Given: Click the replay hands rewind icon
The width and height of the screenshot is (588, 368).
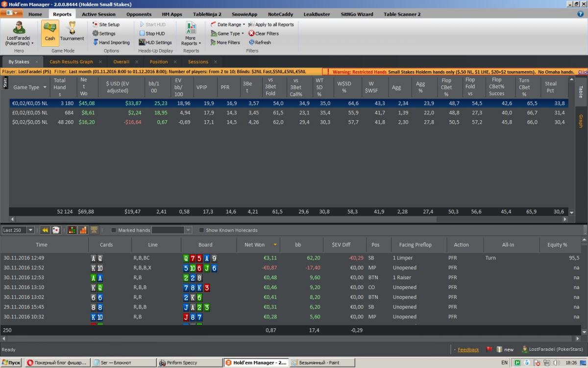Looking at the screenshot, I should pos(45,230).
